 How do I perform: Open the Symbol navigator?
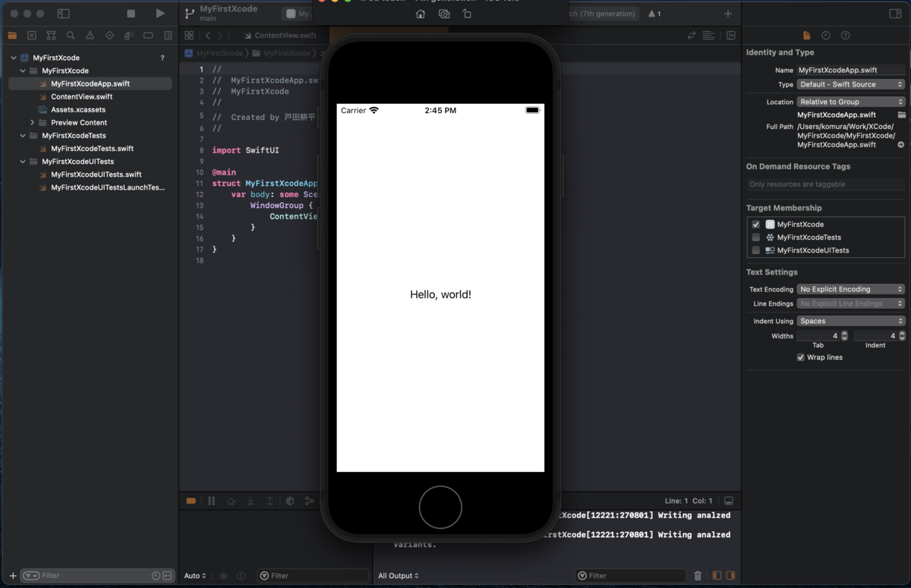click(x=51, y=35)
